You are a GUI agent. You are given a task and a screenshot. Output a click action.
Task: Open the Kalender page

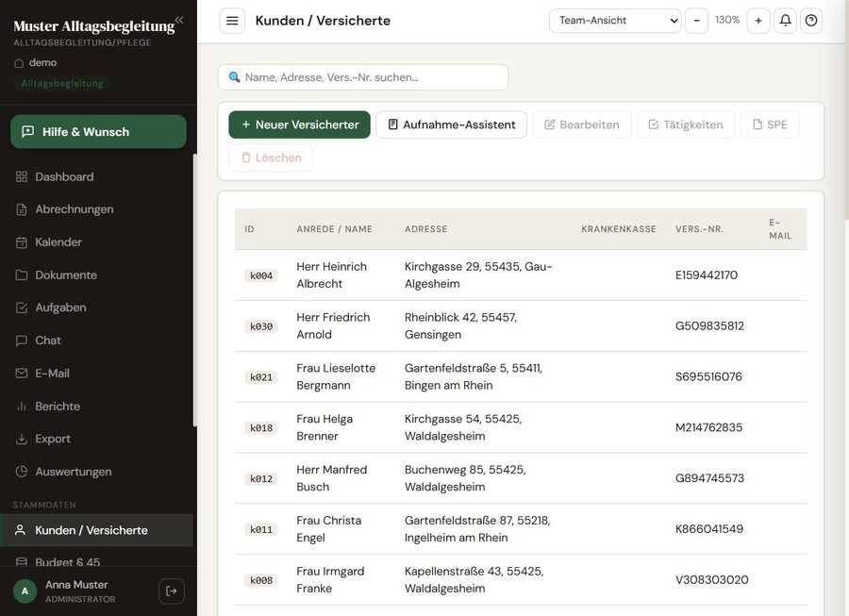pyautogui.click(x=96, y=242)
